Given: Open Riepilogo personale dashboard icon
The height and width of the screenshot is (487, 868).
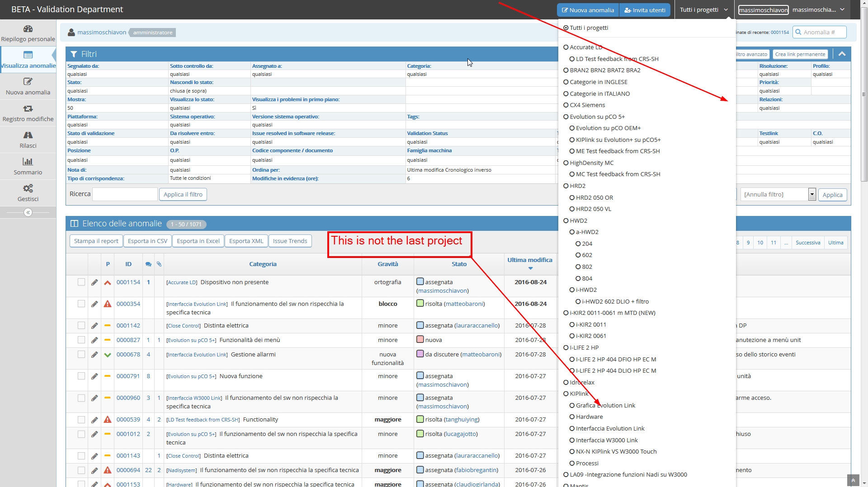Looking at the screenshot, I should click(x=28, y=29).
